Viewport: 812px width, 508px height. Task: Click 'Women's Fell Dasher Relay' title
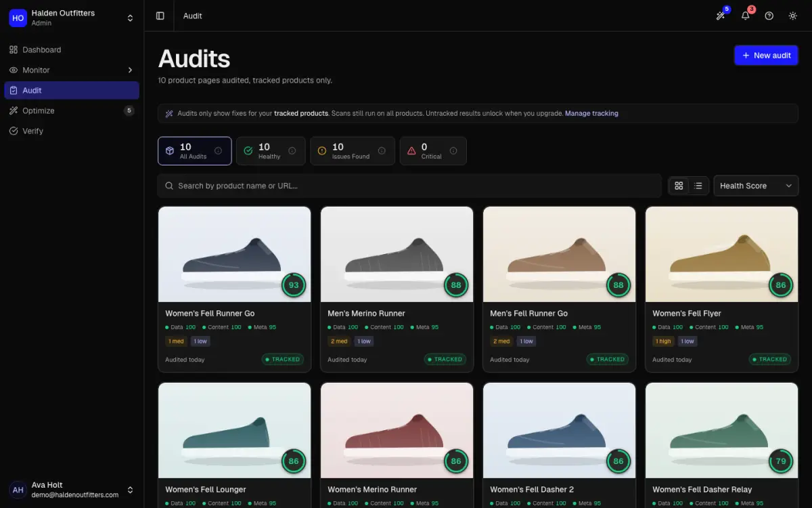click(x=702, y=489)
